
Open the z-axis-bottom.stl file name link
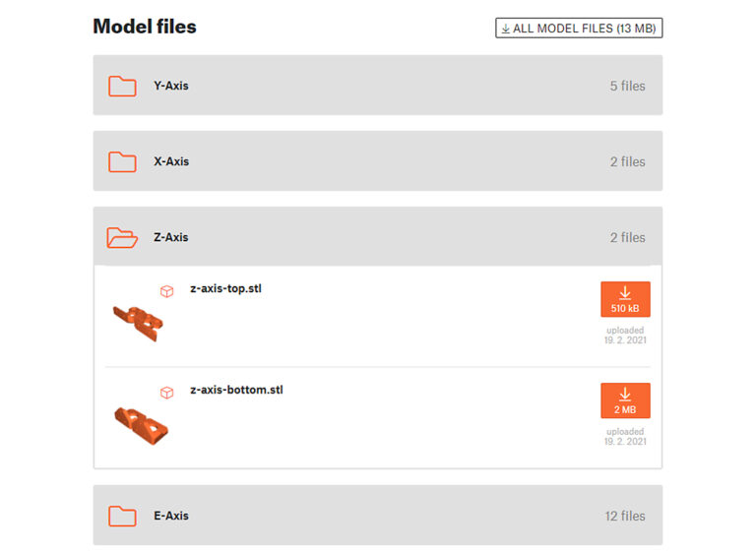pos(236,390)
